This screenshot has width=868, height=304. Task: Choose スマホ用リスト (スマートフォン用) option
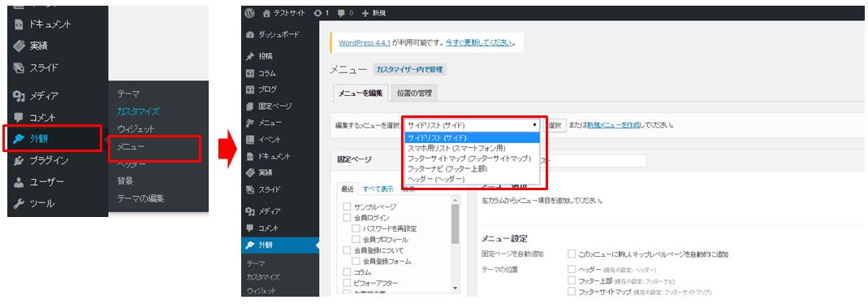click(473, 148)
